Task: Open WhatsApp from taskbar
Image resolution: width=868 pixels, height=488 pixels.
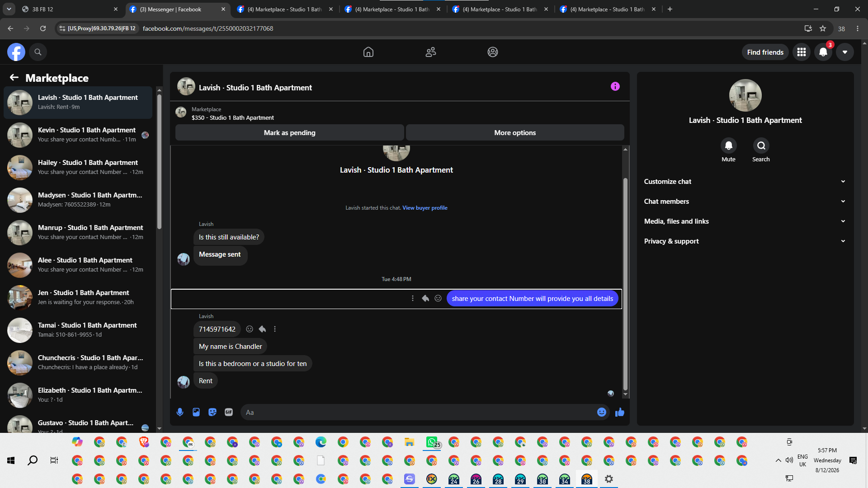Action: (x=432, y=442)
